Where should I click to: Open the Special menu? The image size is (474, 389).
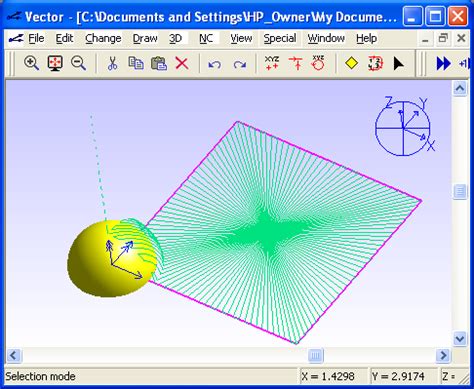tap(280, 39)
